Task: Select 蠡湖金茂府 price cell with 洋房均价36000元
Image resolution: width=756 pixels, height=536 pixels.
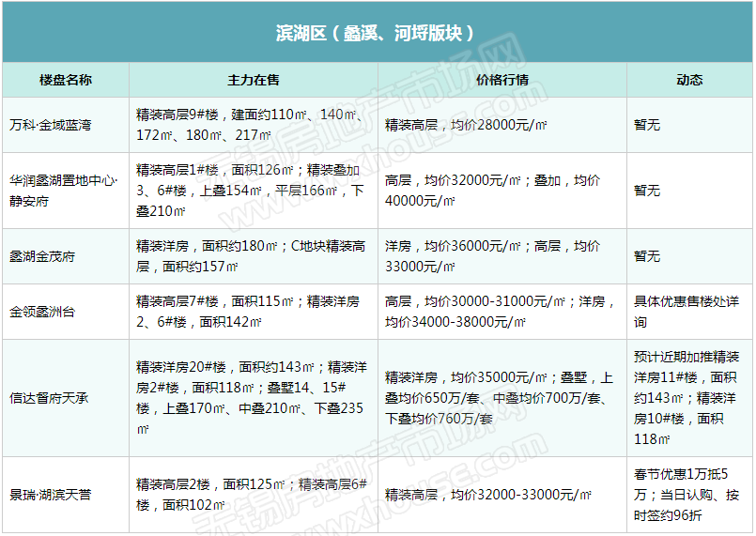Action: [493, 256]
